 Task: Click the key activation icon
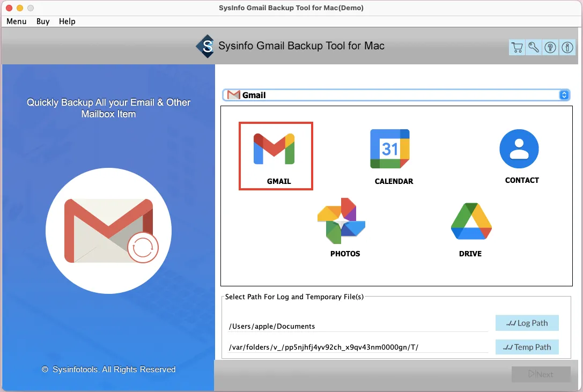click(x=534, y=47)
